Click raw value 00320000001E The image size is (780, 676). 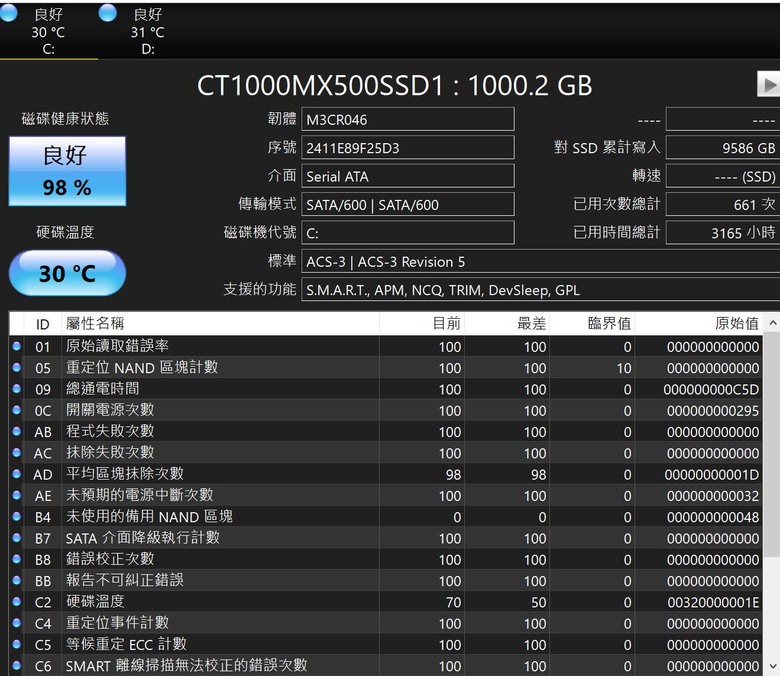pos(713,602)
